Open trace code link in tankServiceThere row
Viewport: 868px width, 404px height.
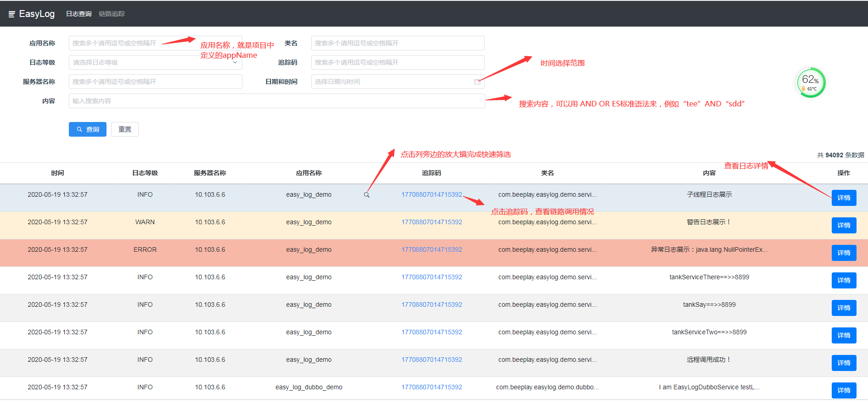tap(431, 277)
